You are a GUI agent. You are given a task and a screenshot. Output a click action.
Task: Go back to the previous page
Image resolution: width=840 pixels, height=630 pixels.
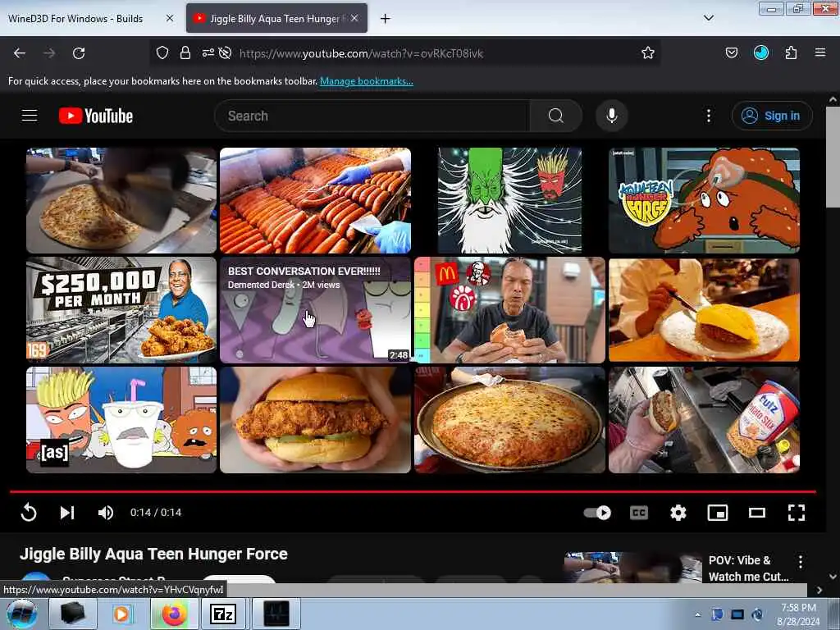click(x=20, y=53)
